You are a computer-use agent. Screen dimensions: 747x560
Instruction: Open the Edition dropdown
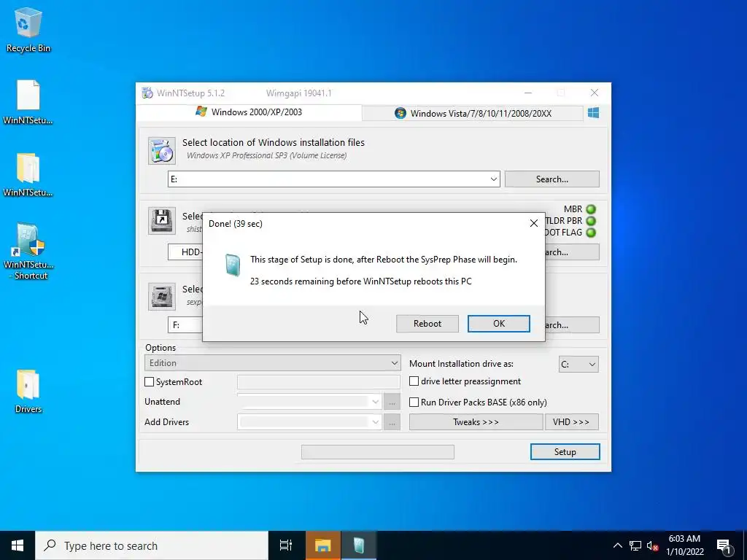(x=273, y=363)
